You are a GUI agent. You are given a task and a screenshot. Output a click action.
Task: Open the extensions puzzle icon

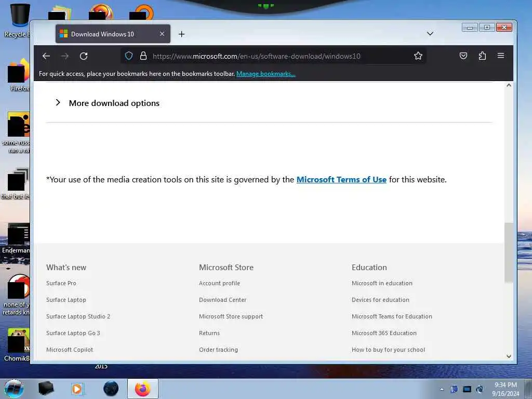tap(482, 56)
